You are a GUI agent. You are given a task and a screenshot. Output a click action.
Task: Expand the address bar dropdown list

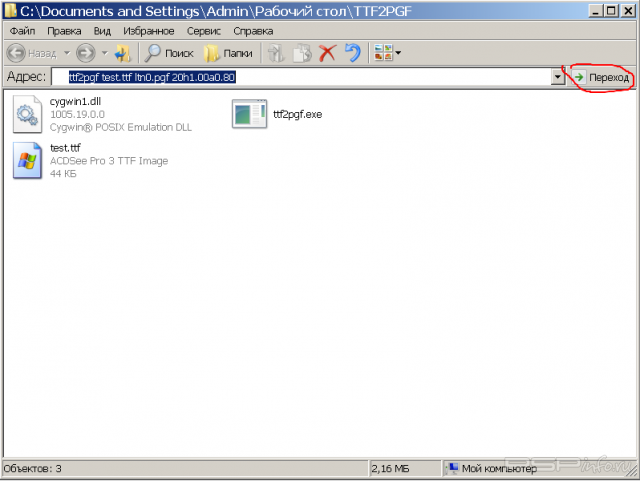pos(557,77)
